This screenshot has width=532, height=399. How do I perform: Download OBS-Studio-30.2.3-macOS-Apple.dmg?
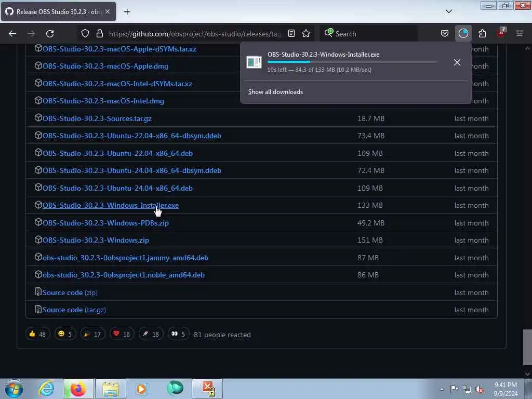click(x=105, y=66)
